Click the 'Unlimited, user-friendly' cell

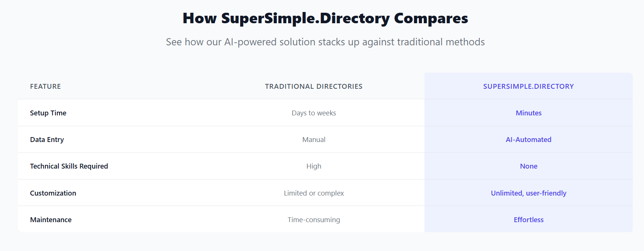pyautogui.click(x=528, y=193)
